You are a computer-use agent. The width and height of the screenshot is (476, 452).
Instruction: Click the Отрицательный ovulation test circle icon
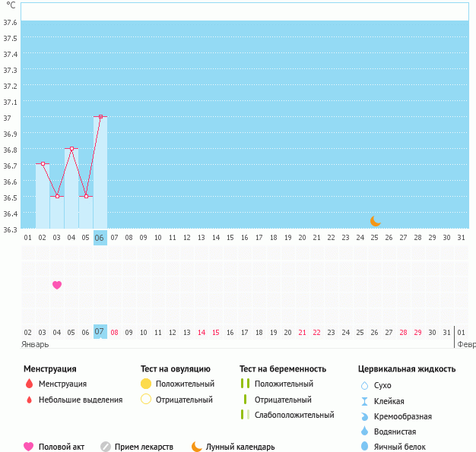tap(146, 400)
